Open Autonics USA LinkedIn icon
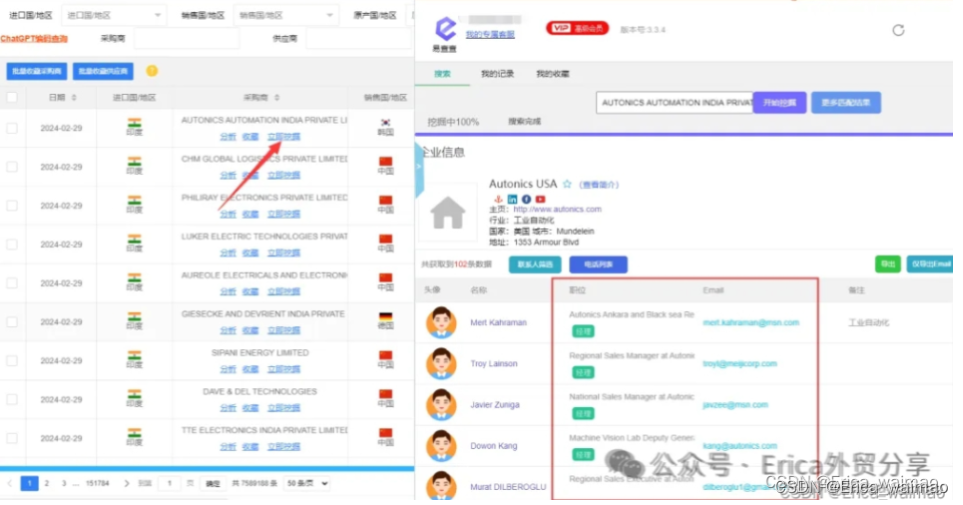Viewport: 963px width, 505px height. 512,199
